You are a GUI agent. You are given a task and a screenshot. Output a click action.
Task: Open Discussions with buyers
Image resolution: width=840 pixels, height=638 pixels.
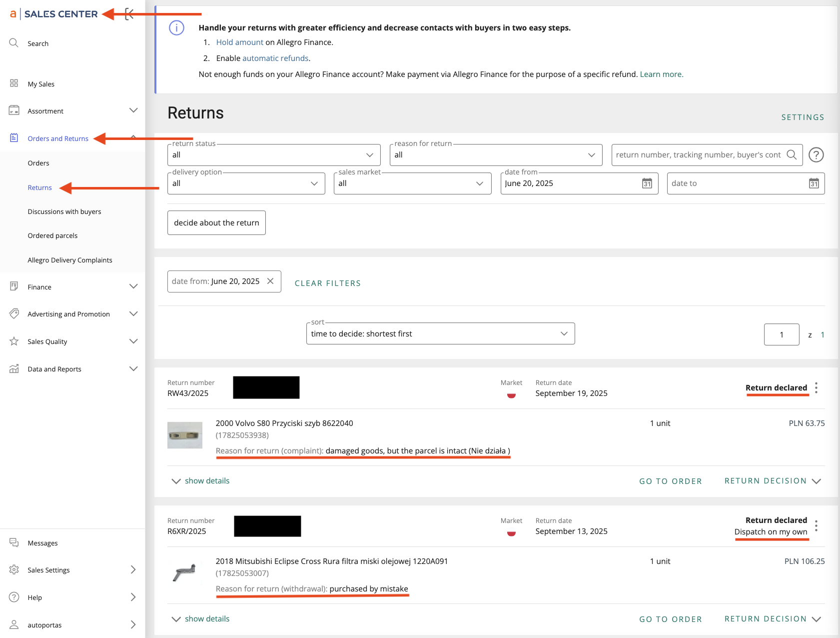(64, 211)
